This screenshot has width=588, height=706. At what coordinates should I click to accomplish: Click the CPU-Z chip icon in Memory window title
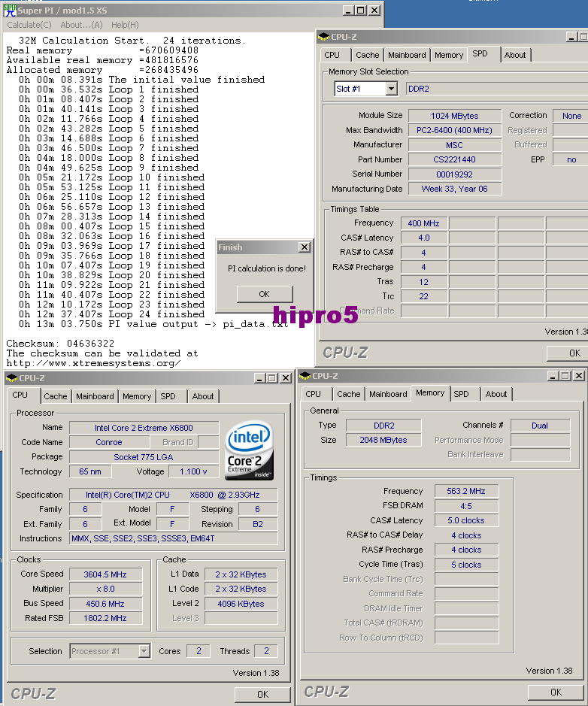(x=305, y=376)
